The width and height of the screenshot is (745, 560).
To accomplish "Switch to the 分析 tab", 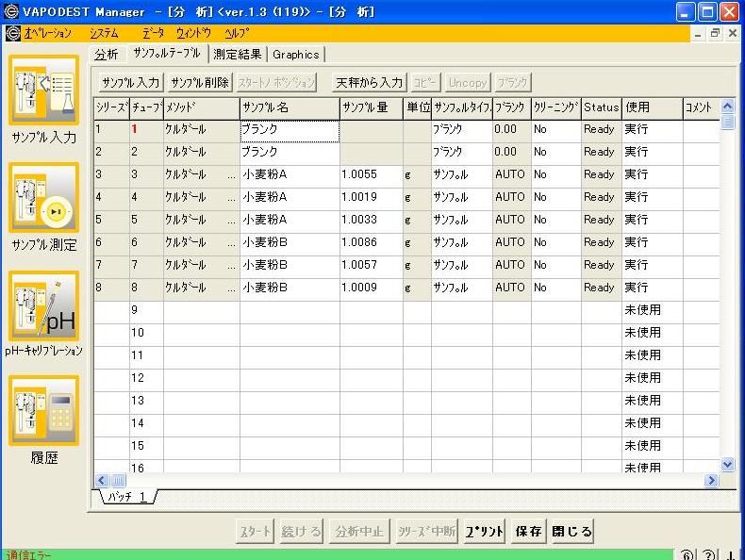I will (x=106, y=55).
